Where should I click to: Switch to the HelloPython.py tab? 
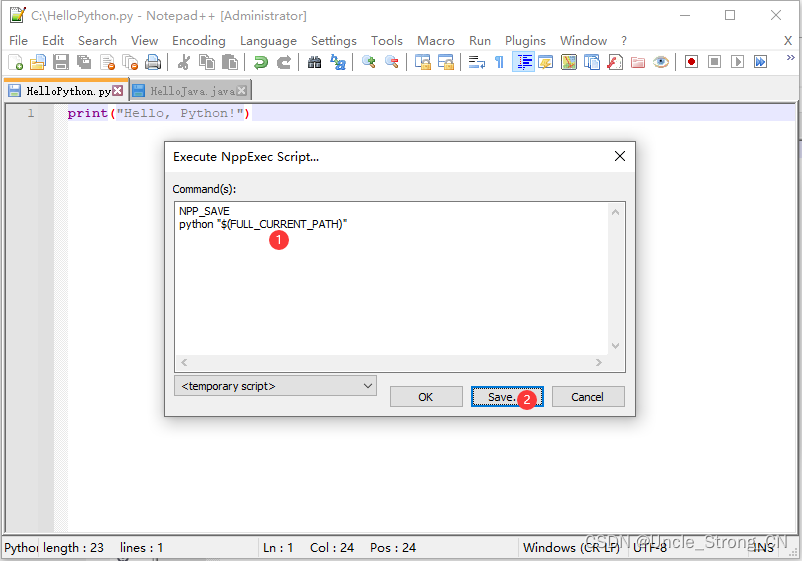click(68, 91)
